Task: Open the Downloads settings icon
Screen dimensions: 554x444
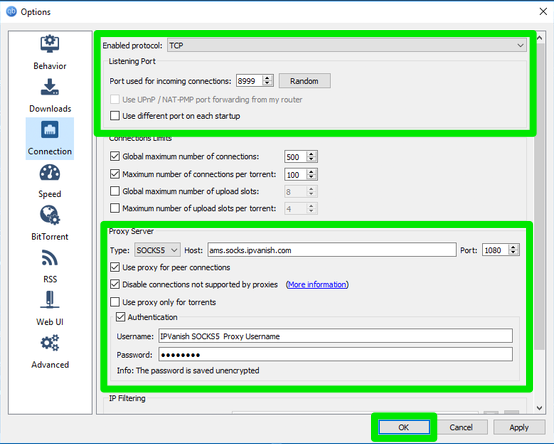Action: point(49,87)
